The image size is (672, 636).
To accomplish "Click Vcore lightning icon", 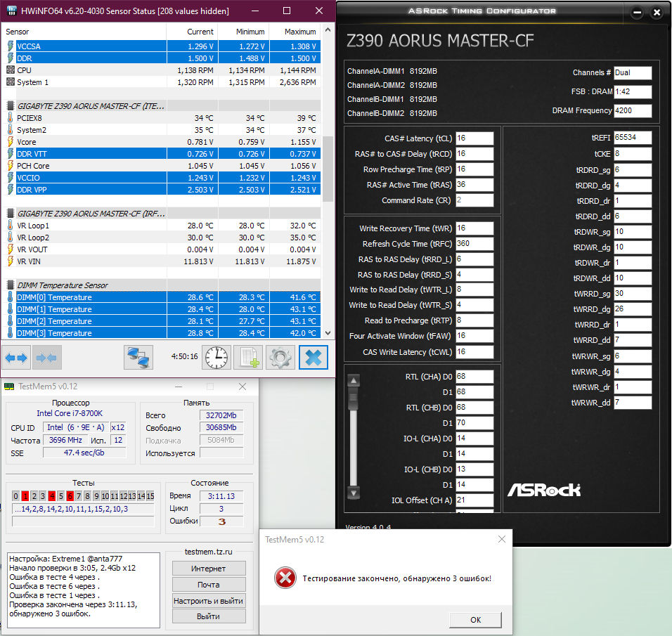I will [11, 141].
